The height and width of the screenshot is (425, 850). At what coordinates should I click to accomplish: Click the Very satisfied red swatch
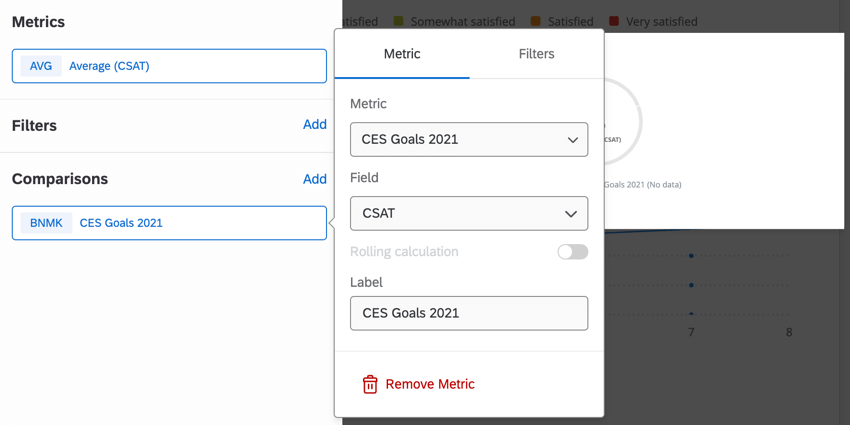pos(614,21)
